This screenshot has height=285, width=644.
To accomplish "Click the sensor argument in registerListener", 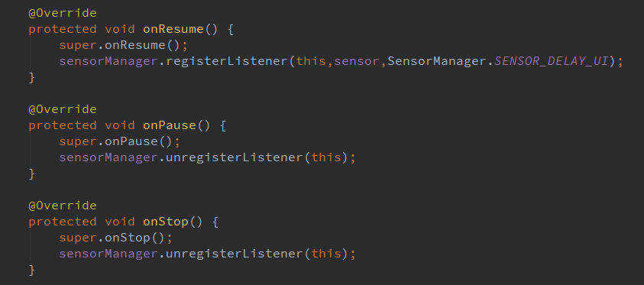I will click(357, 61).
